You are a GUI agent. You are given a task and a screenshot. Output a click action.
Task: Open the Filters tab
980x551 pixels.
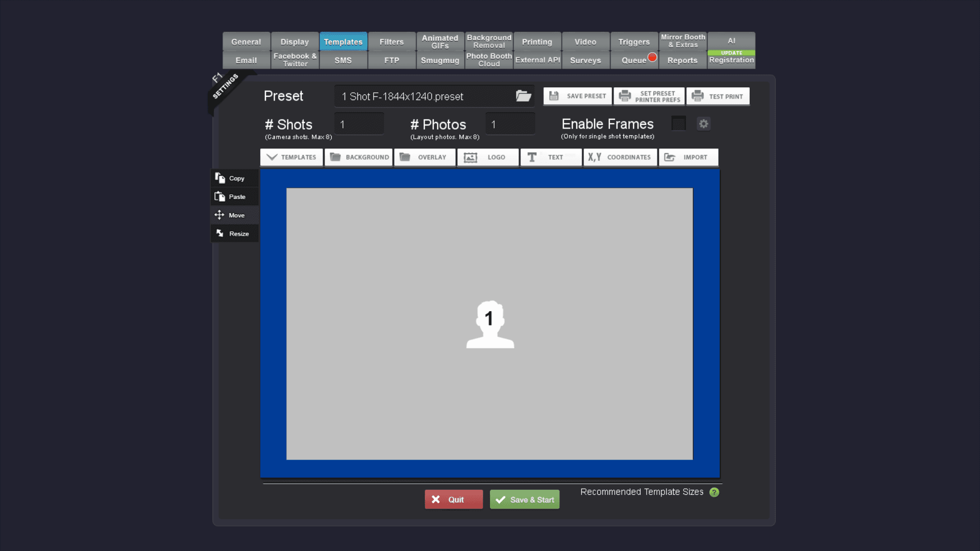click(x=391, y=41)
